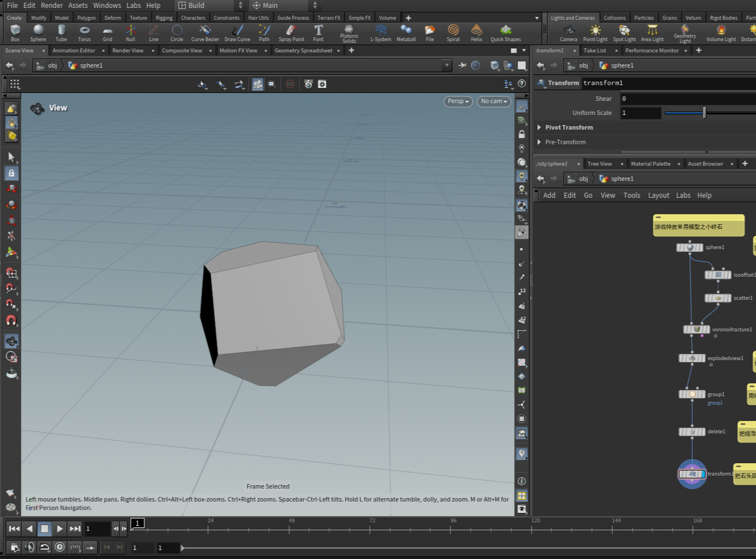Viewport: 756px width, 559px height.
Task: Open the Persp viewport dropdown
Action: 458,101
